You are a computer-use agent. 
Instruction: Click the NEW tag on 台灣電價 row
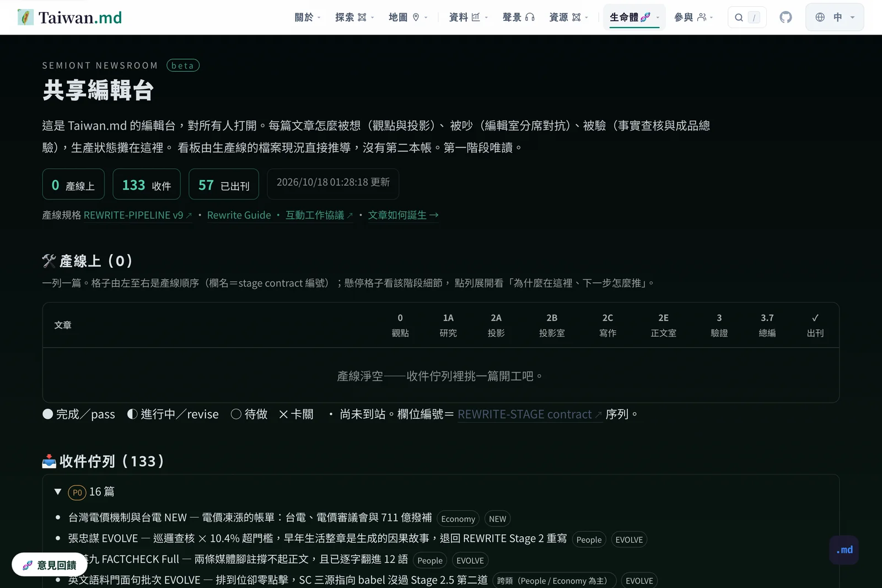(x=497, y=519)
